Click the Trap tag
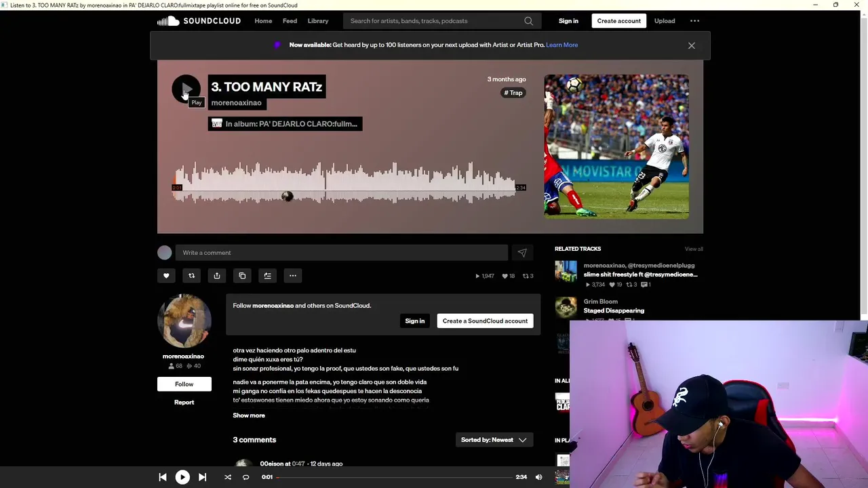868x488 pixels. point(513,93)
